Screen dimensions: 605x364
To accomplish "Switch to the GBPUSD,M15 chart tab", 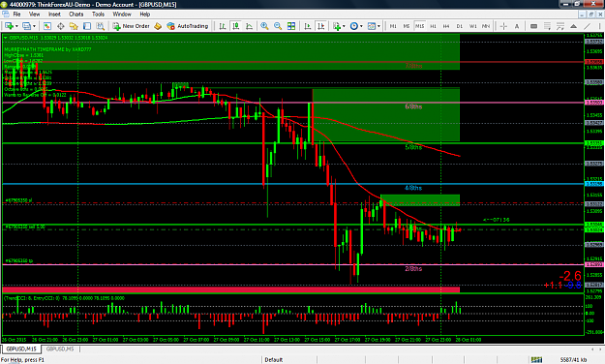I will [21, 349].
